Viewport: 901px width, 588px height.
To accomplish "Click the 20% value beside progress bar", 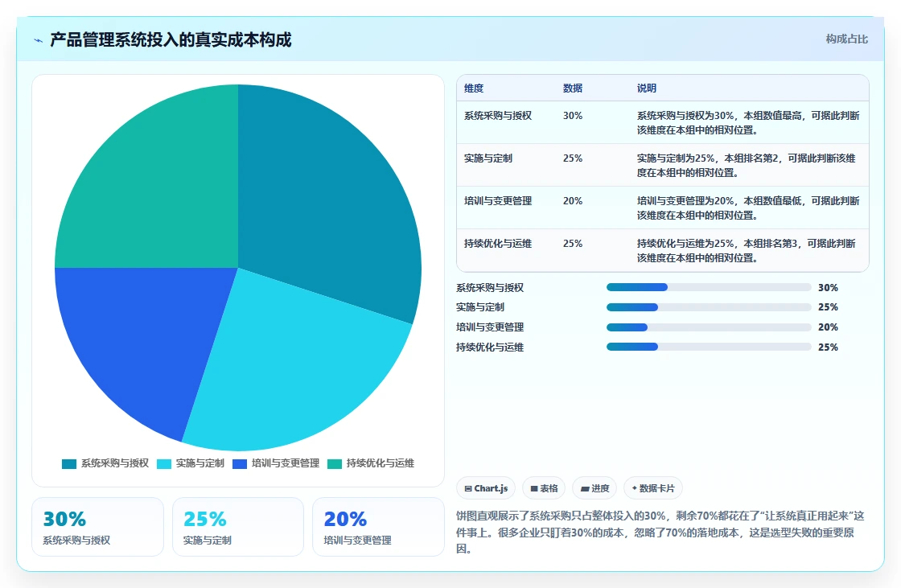I will [828, 327].
